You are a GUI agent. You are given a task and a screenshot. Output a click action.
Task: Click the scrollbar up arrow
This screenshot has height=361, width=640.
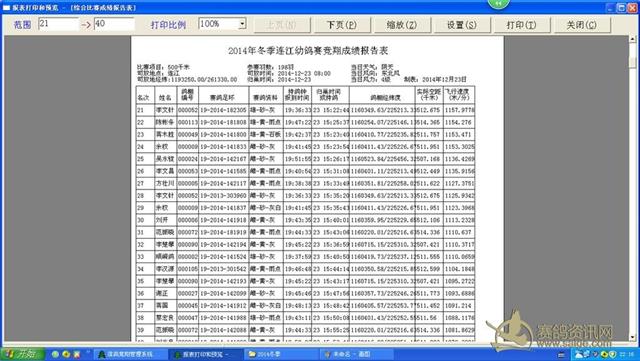[632, 39]
